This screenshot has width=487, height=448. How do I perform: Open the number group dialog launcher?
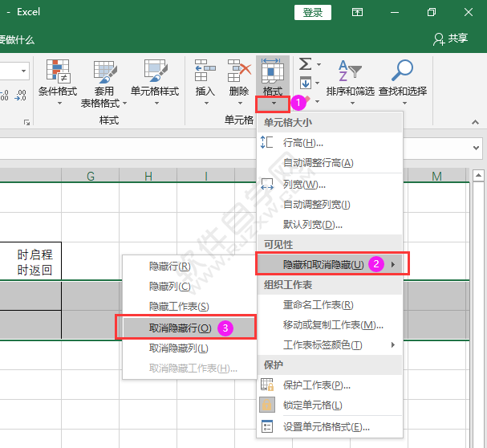tap(27, 123)
